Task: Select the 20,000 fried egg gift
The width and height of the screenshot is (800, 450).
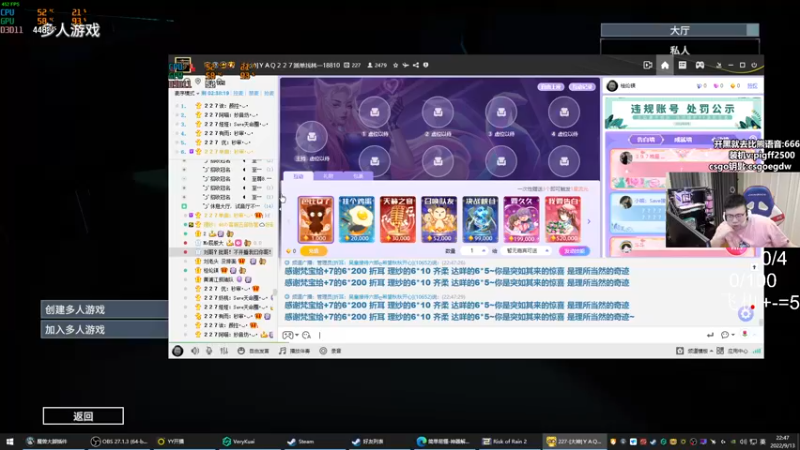Action: tap(357, 219)
